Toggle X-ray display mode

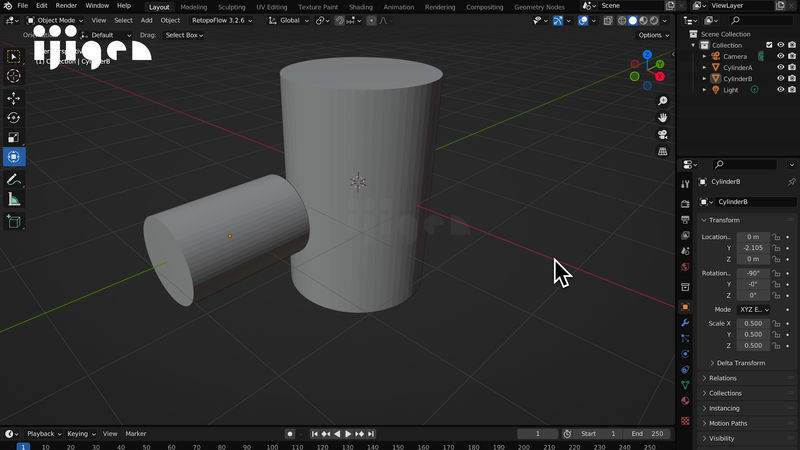pyautogui.click(x=608, y=20)
